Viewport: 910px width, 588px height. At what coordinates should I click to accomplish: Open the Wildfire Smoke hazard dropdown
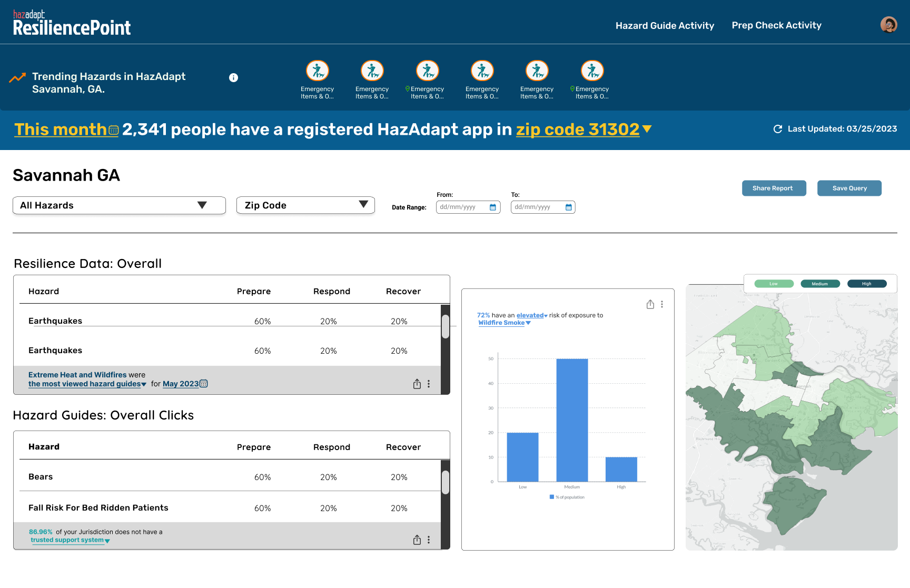(x=505, y=323)
